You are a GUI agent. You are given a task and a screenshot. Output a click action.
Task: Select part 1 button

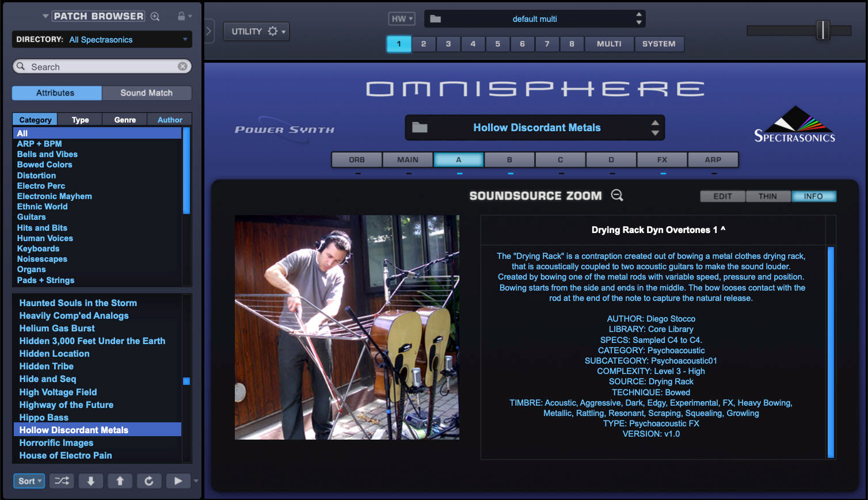click(399, 44)
